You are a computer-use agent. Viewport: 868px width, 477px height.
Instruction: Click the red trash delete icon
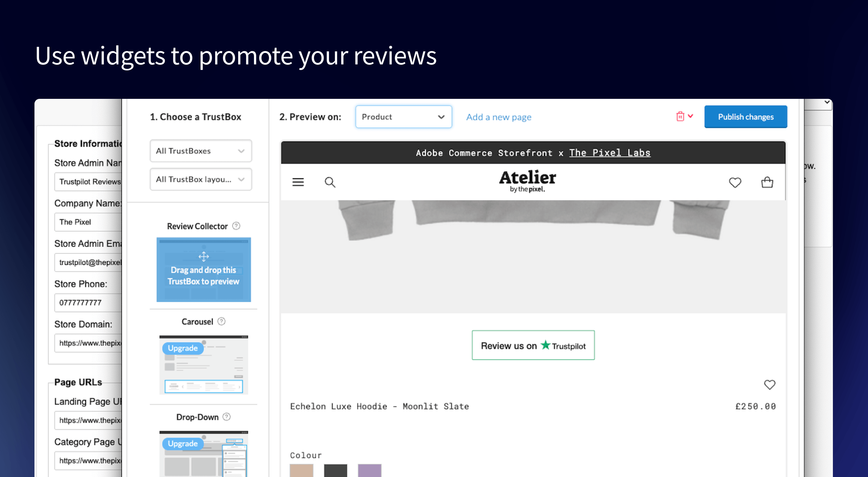680,116
